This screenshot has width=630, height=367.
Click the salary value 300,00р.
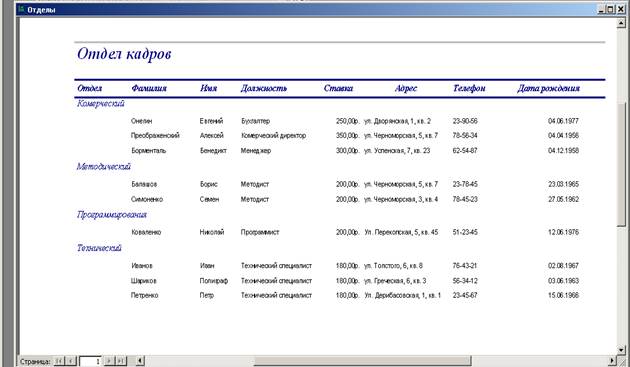[348, 151]
